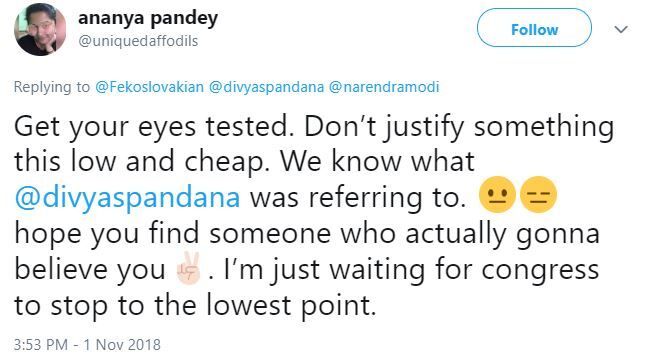Click the "Replying to" label text
The image size is (648, 360).
click(x=52, y=87)
